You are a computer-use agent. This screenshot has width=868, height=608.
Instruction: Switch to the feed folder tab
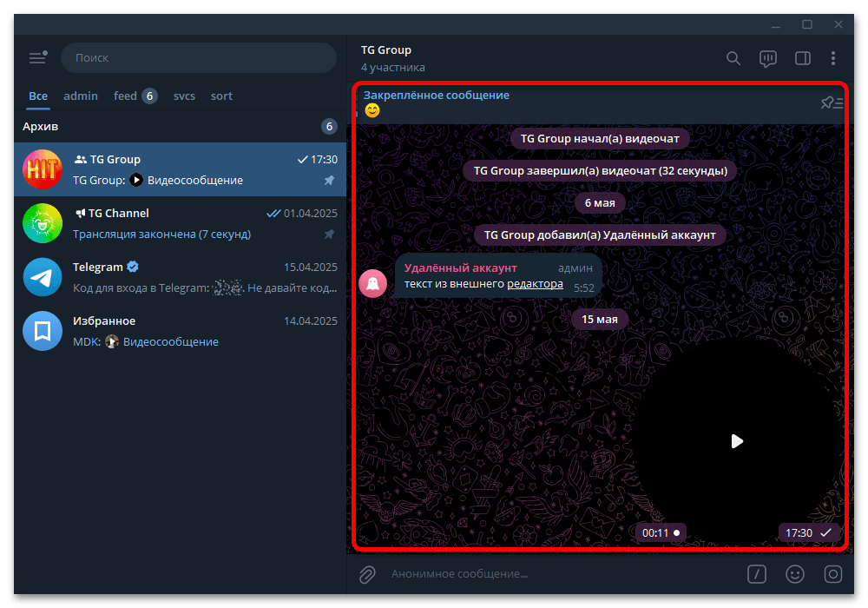135,96
